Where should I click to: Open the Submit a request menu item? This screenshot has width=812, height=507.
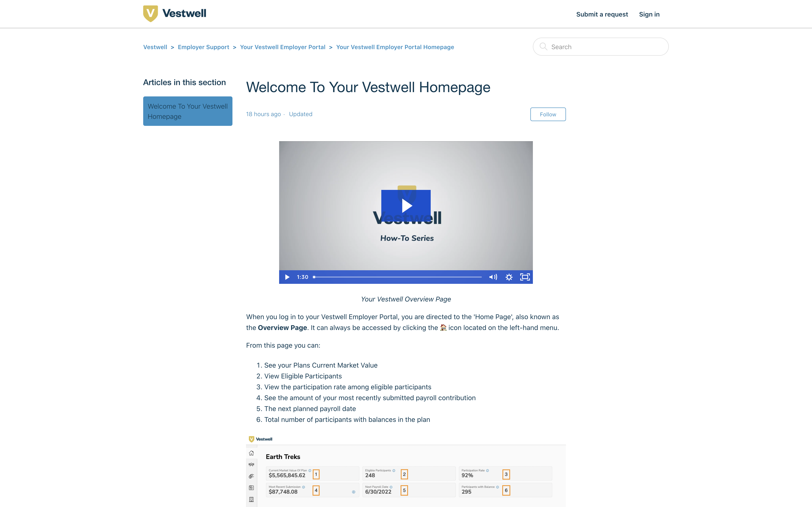coord(602,14)
